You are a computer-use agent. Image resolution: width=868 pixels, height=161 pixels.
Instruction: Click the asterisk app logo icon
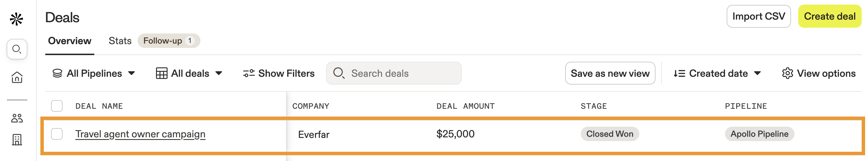click(x=16, y=19)
